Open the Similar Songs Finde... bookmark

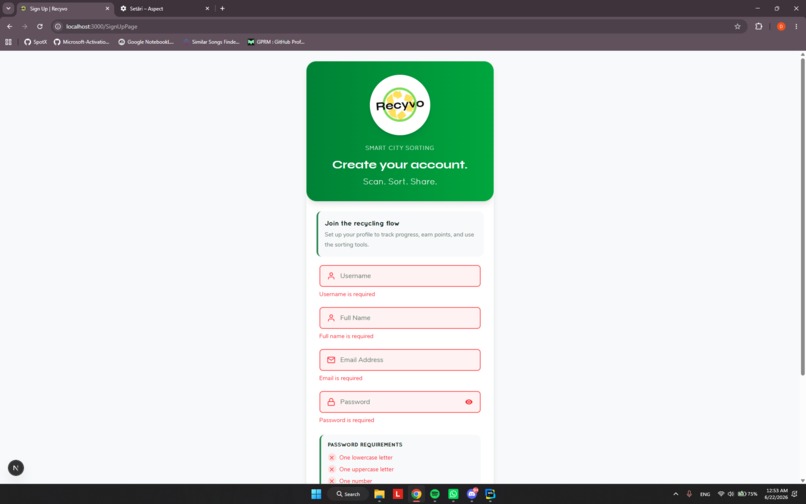pyautogui.click(x=211, y=42)
